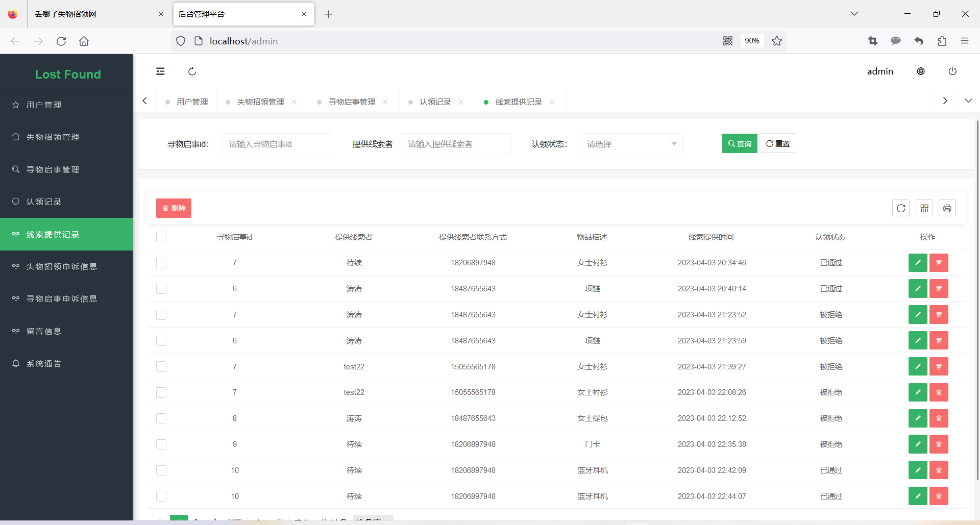Open 留言信息 in the sidebar

tap(66, 331)
